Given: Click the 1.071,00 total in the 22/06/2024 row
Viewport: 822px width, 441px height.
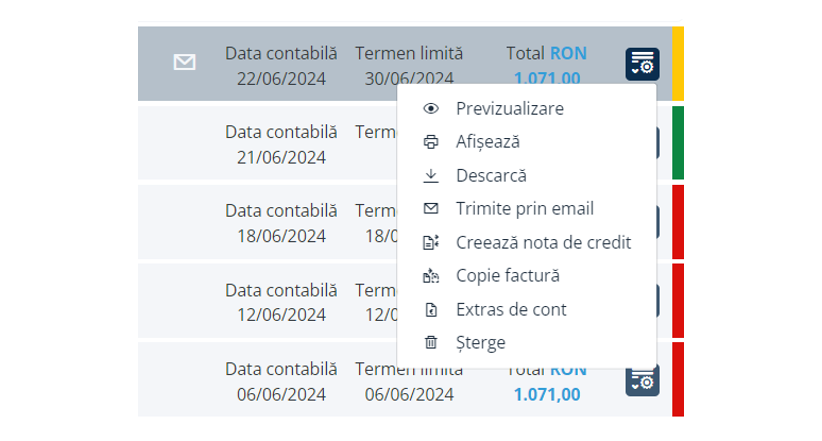Looking at the screenshot, I should (547, 78).
